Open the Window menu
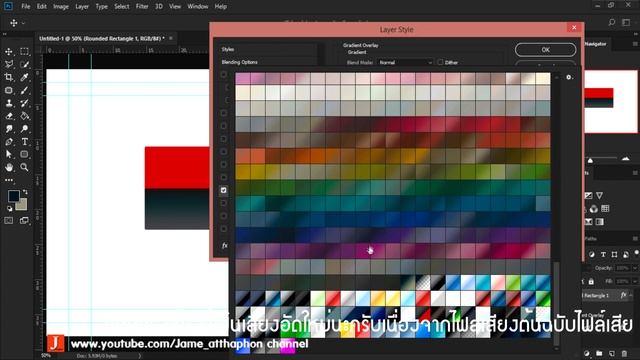Screen dimensions: 640x360 click(x=198, y=7)
